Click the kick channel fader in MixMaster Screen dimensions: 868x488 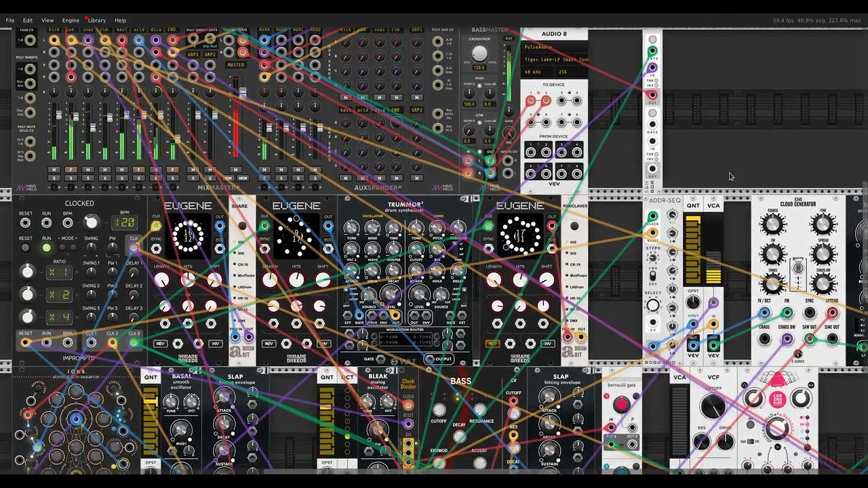tap(58, 117)
